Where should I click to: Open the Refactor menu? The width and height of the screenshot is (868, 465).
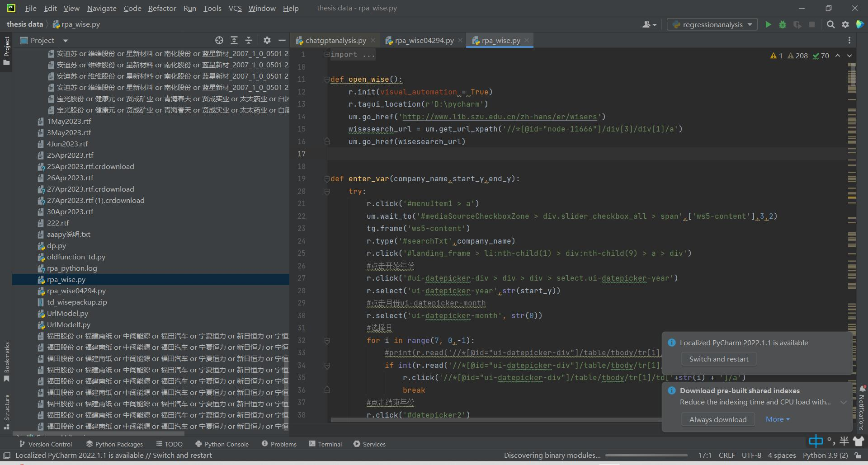[162, 8]
